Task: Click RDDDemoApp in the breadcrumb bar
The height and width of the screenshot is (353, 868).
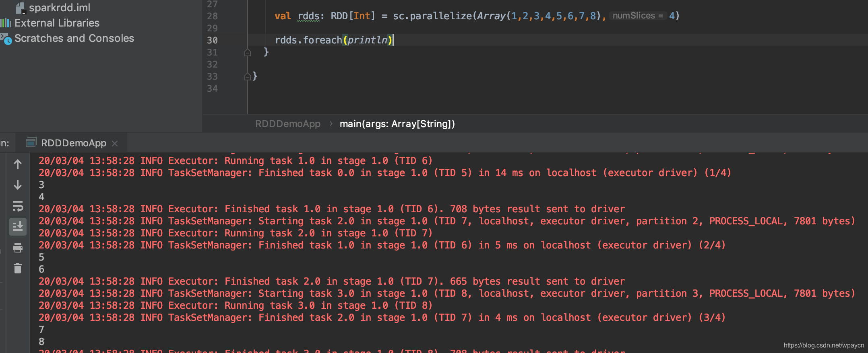Action: pos(288,124)
